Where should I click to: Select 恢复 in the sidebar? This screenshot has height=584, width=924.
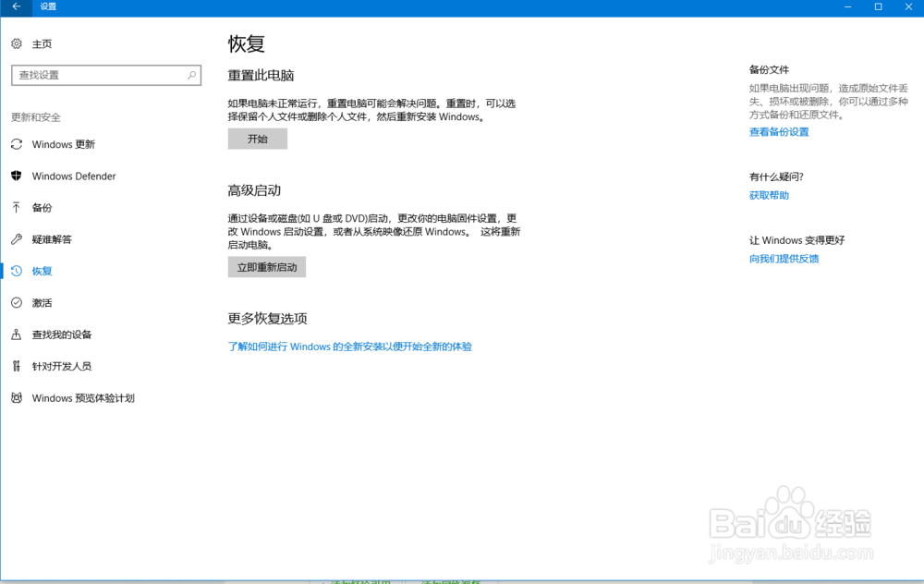tap(42, 271)
